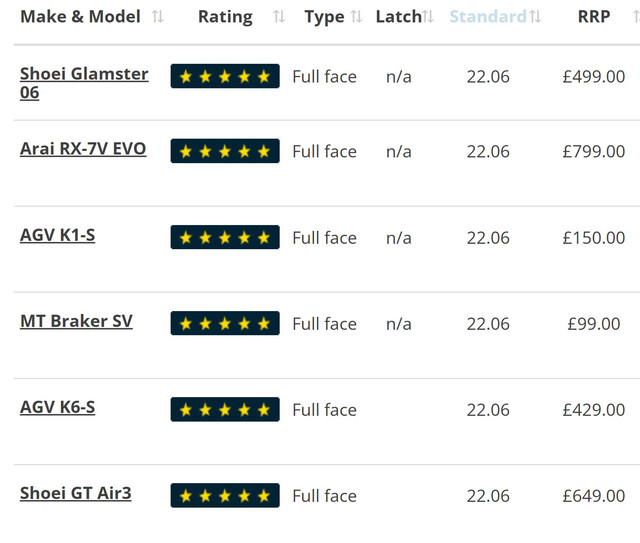Click the Type column header text
Viewport: 640px width, 543px height.
click(x=324, y=17)
